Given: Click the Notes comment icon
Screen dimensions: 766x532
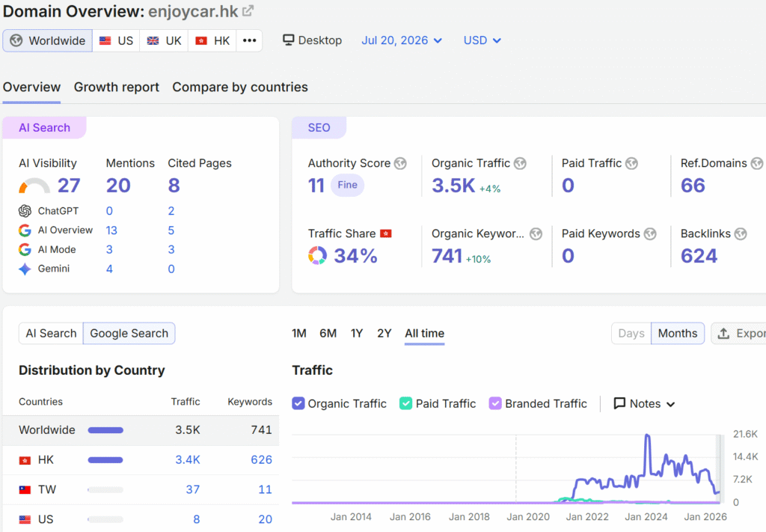Looking at the screenshot, I should [x=619, y=403].
